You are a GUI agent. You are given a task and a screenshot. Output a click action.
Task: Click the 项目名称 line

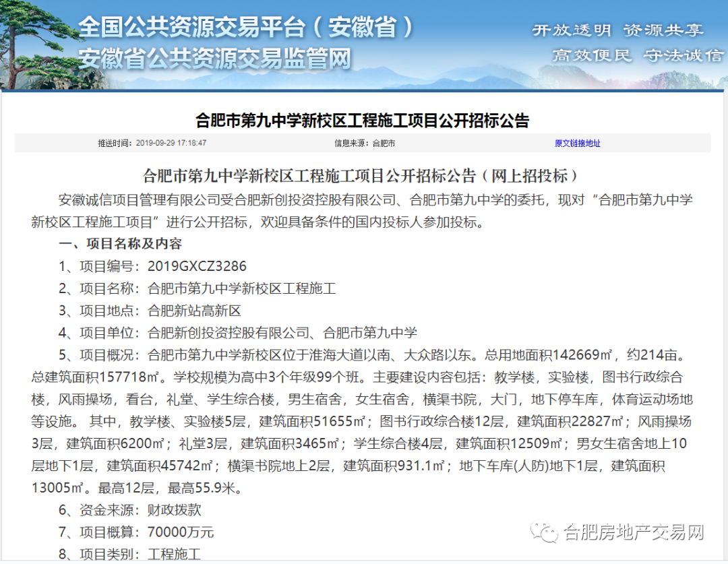[197, 288]
